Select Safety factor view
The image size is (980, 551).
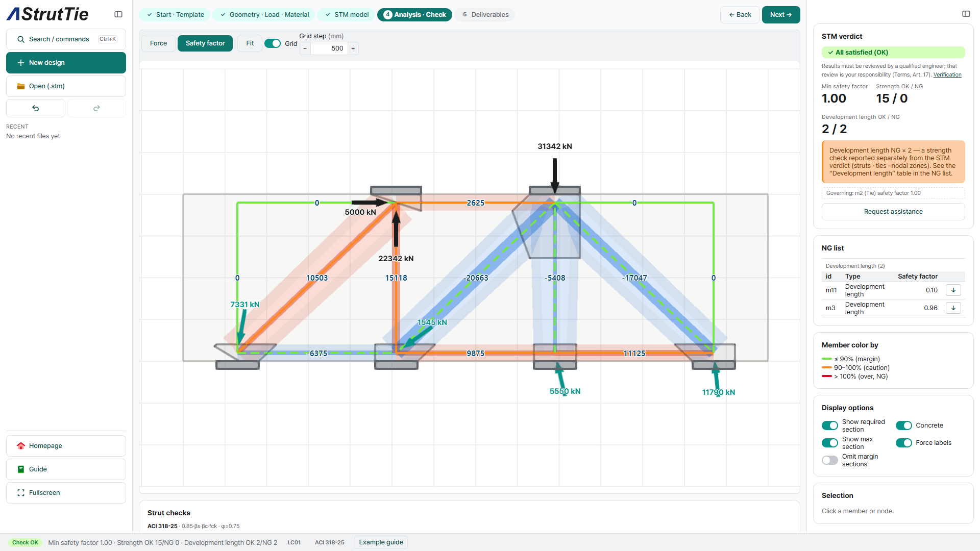(x=205, y=43)
